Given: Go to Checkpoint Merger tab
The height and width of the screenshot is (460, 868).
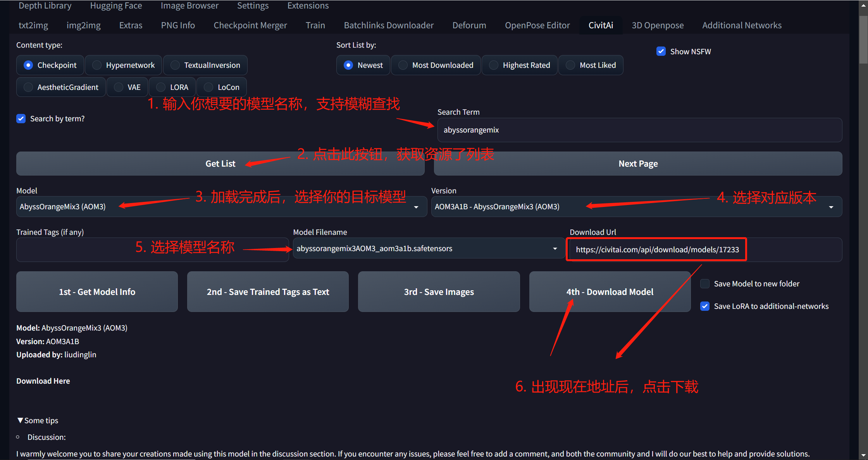Looking at the screenshot, I should pos(250,26).
